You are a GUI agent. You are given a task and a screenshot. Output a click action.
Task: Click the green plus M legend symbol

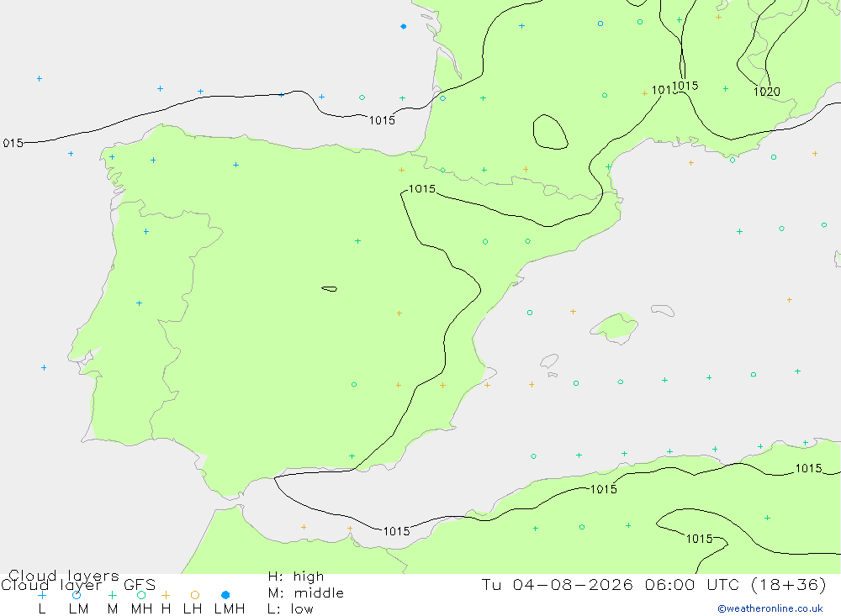click(112, 595)
